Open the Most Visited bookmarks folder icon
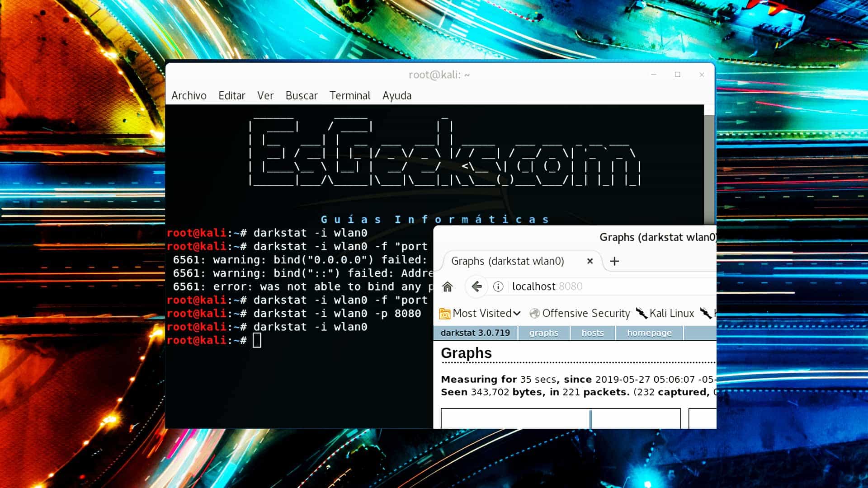Viewport: 868px width, 488px height. [x=444, y=313]
